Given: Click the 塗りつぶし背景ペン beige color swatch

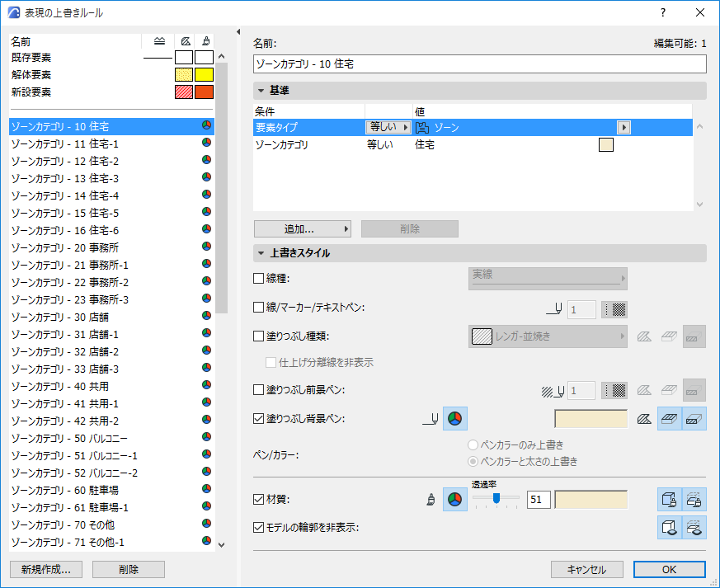Looking at the screenshot, I should coord(591,419).
